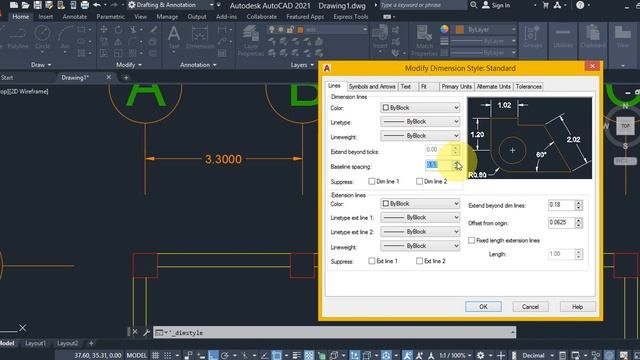Switch to the Alternate Units tab
This screenshot has height=360, width=640.
(x=493, y=87)
